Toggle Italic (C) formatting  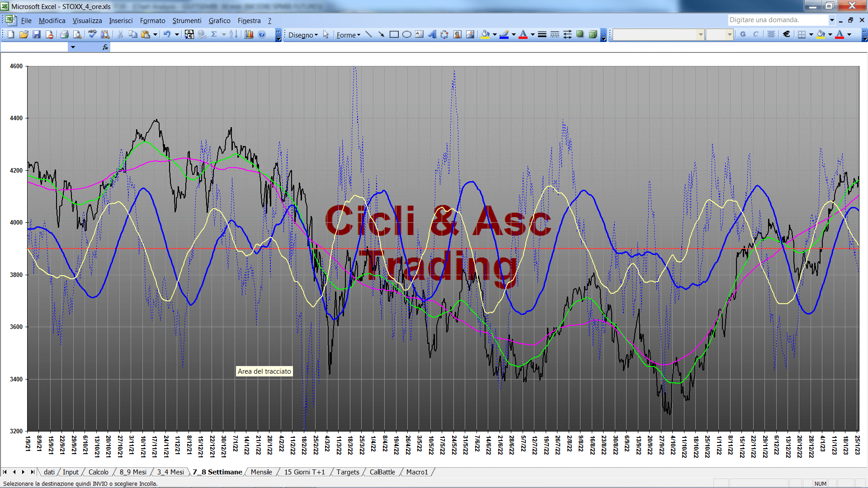tap(756, 34)
